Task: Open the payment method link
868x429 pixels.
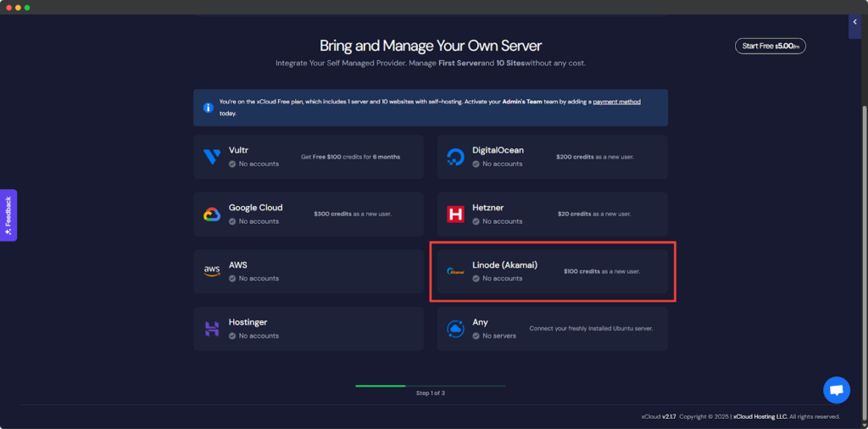Action: (x=616, y=102)
